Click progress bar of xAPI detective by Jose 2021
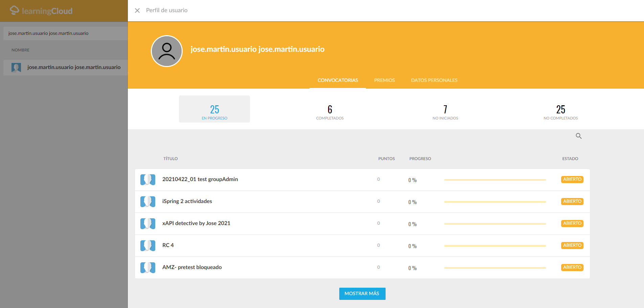The width and height of the screenshot is (644, 308). point(495,224)
